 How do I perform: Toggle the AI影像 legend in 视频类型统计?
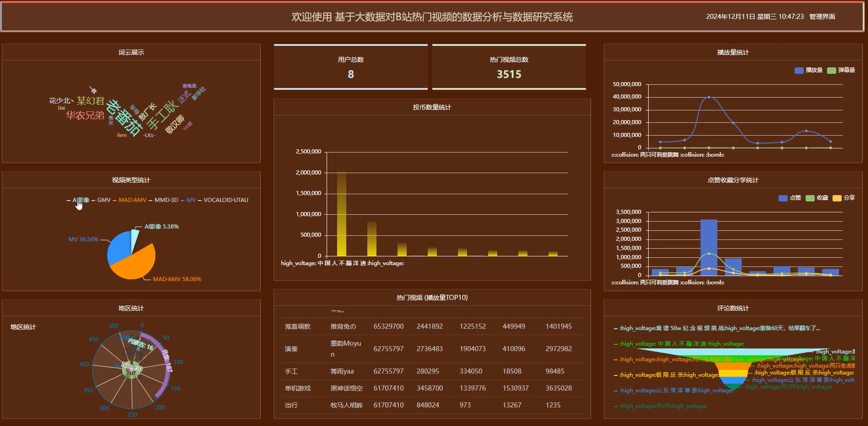click(78, 200)
